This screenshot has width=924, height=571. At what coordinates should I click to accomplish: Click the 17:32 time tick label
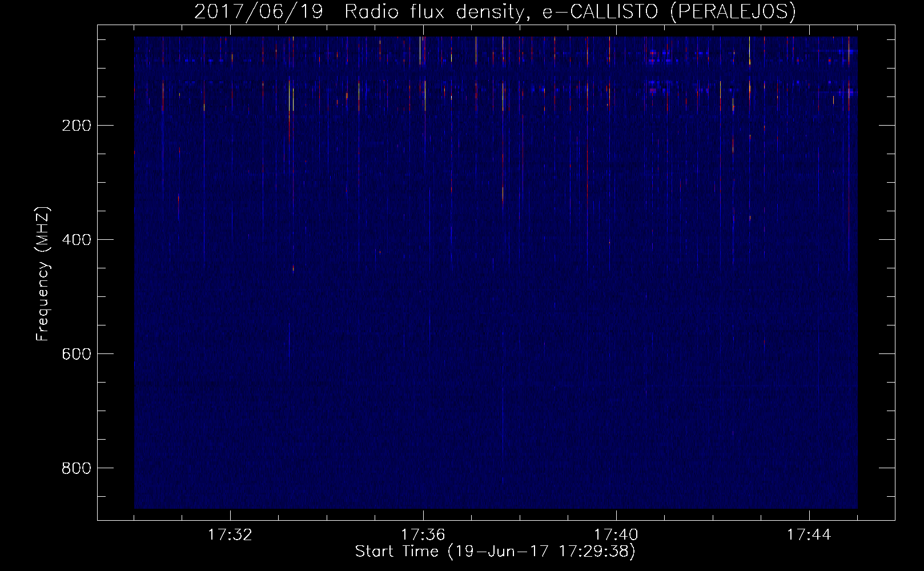point(230,535)
